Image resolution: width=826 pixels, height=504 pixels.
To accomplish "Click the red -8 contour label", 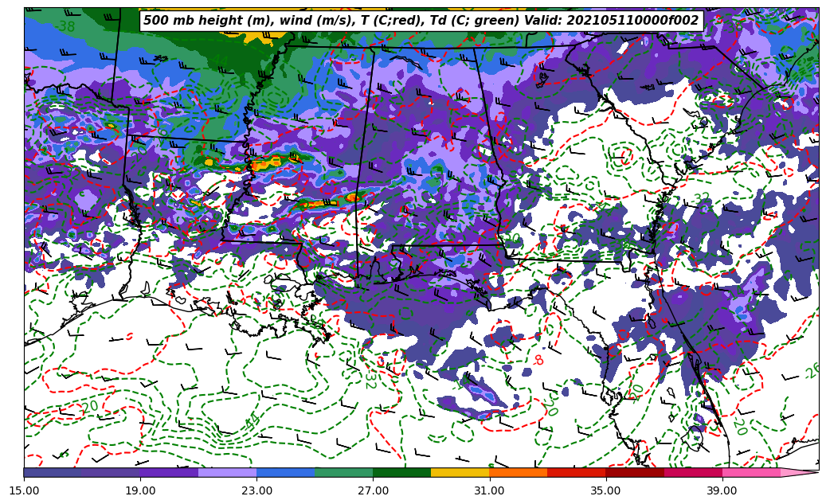I will (539, 360).
